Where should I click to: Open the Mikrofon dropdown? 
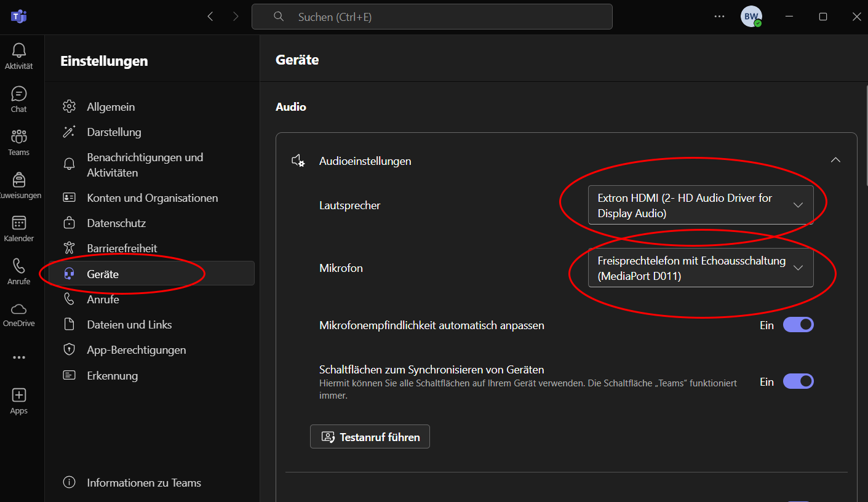click(701, 268)
